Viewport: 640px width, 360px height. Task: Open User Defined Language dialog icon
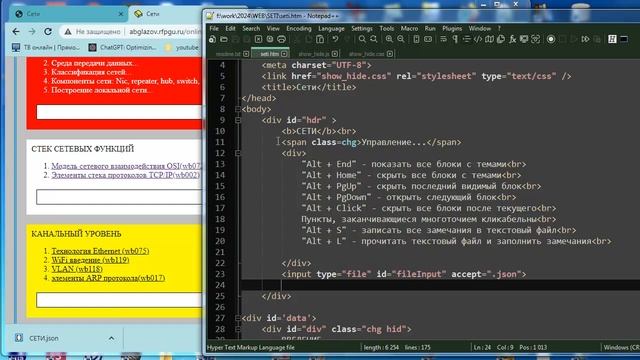tap(478, 39)
